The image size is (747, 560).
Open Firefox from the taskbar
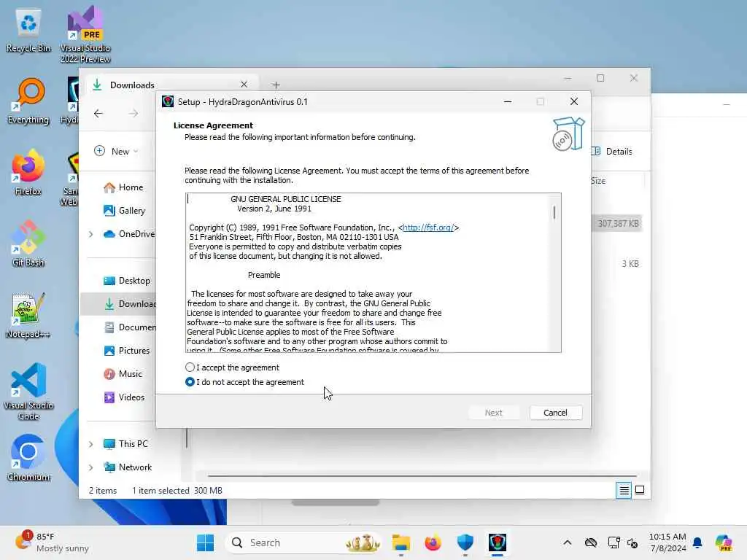[433, 542]
